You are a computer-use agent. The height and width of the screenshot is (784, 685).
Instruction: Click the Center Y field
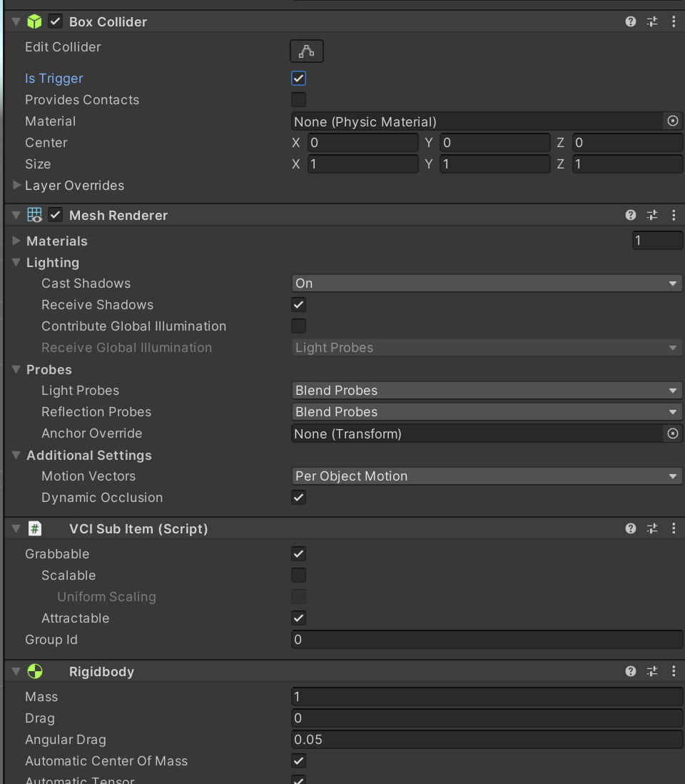pyautogui.click(x=495, y=143)
